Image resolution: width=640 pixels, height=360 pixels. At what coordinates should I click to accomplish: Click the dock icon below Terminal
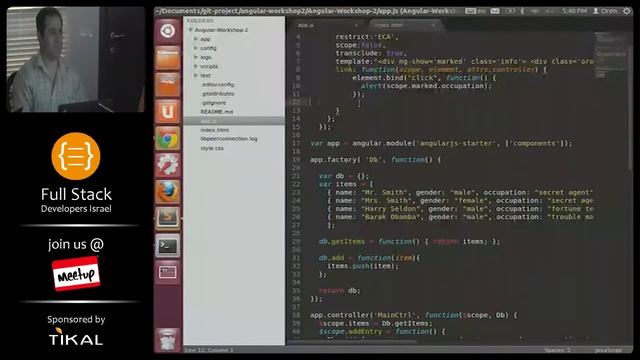tap(167, 272)
